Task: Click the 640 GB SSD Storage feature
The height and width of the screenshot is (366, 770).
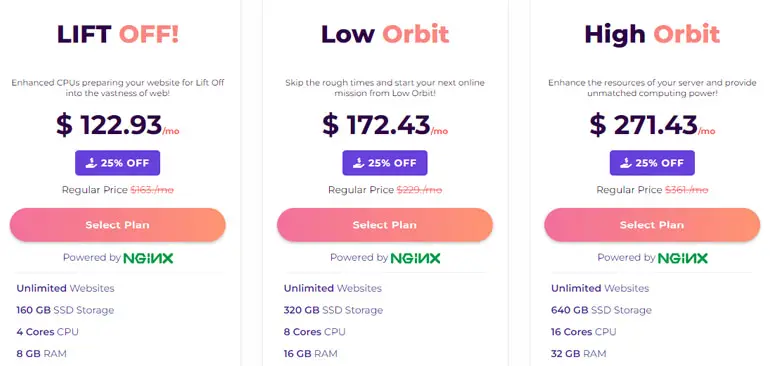Action: (601, 310)
